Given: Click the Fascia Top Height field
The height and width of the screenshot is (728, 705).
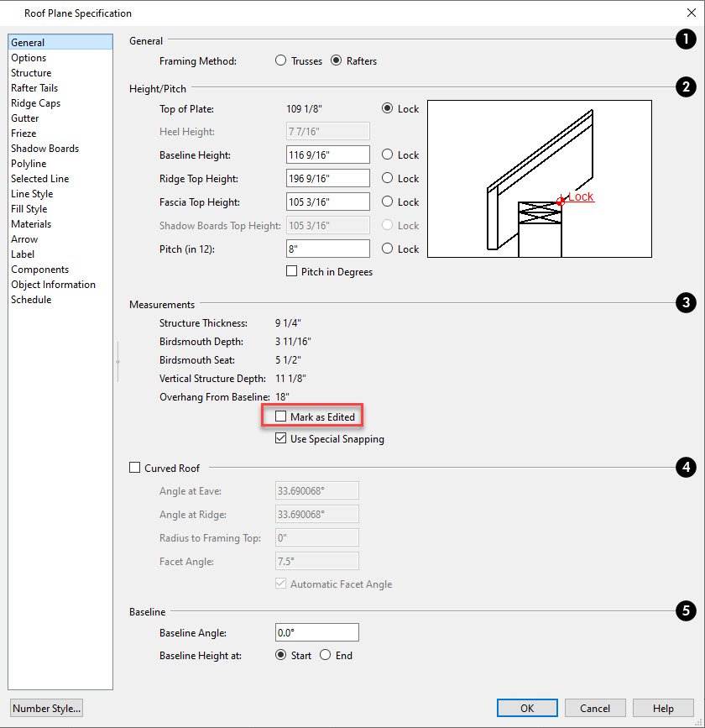Looking at the screenshot, I should point(327,202).
